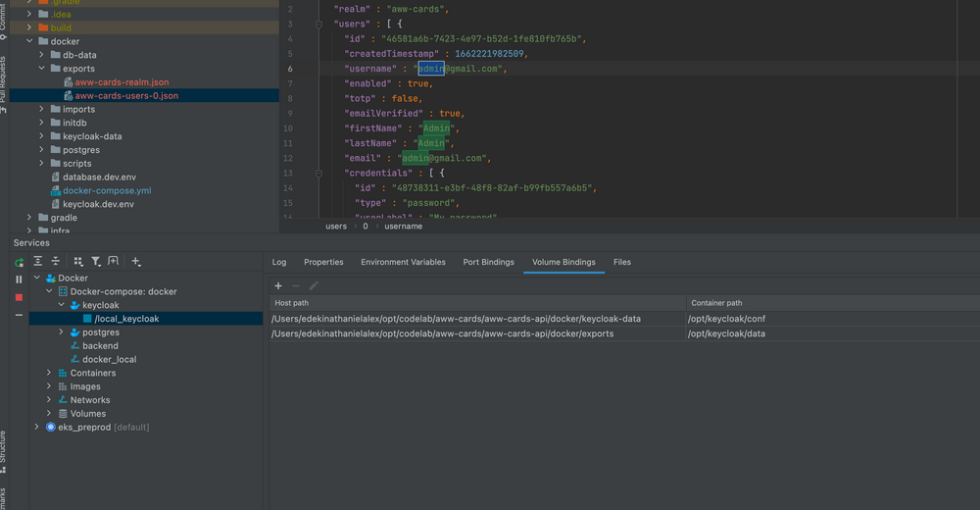Switch to the Environment Variables tab
Viewport: 980px width, 510px height.
pyautogui.click(x=403, y=262)
